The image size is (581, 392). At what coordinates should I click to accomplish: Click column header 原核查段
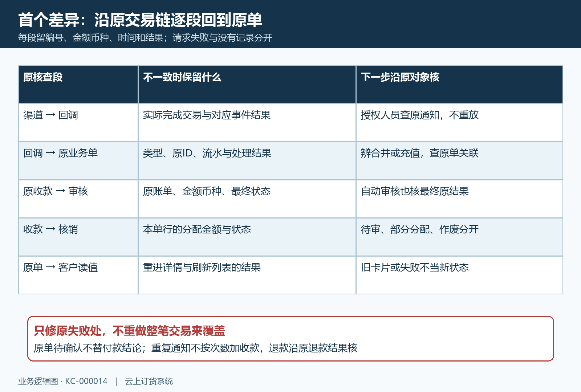point(78,85)
